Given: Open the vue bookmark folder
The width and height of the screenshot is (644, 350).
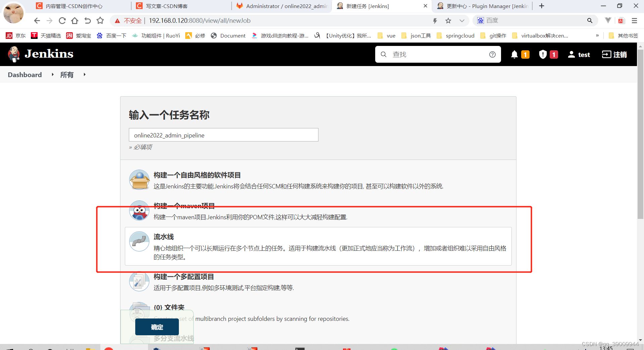Looking at the screenshot, I should pos(386,36).
